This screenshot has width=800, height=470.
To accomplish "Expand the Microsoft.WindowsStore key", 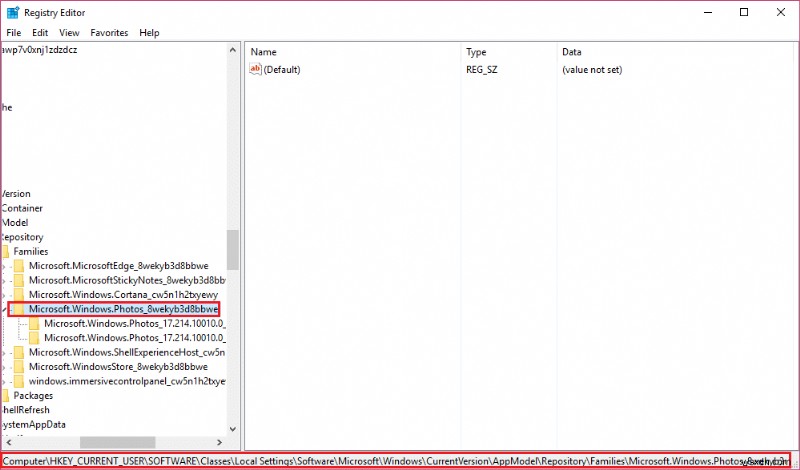I will pyautogui.click(x=4, y=366).
